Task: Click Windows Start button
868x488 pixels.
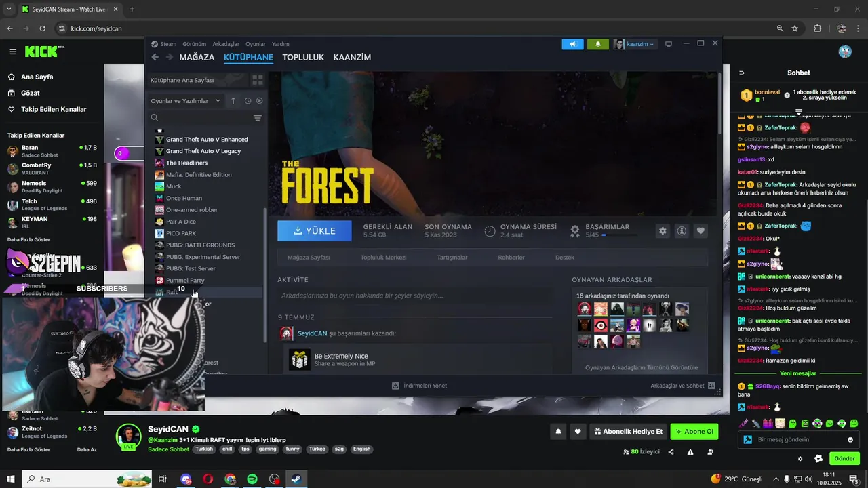Action: coord(11,479)
